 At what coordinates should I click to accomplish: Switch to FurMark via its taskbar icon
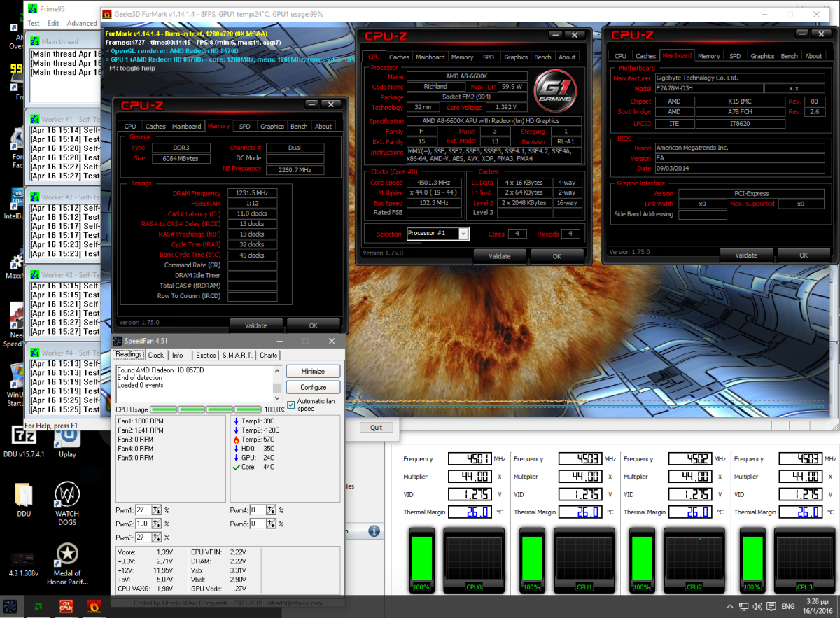94,607
